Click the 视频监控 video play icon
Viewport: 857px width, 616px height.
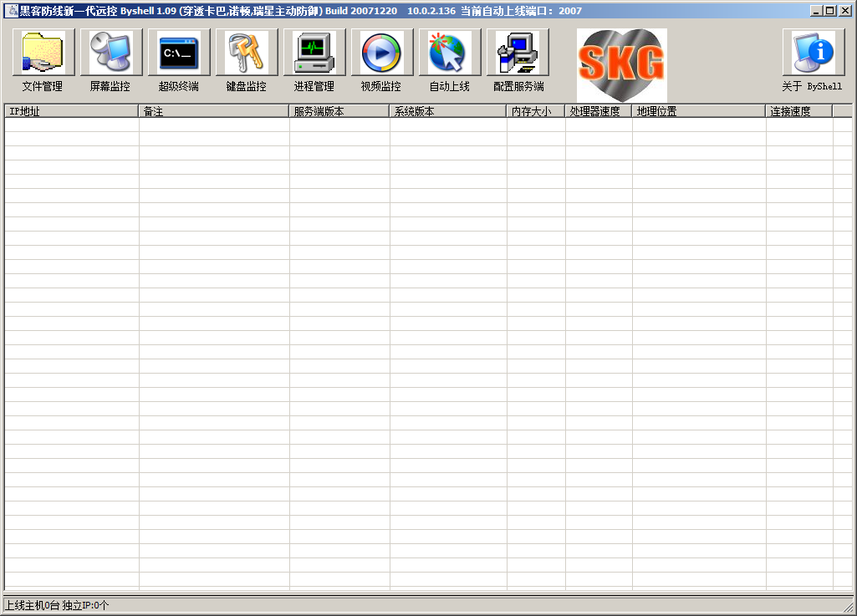pos(382,53)
